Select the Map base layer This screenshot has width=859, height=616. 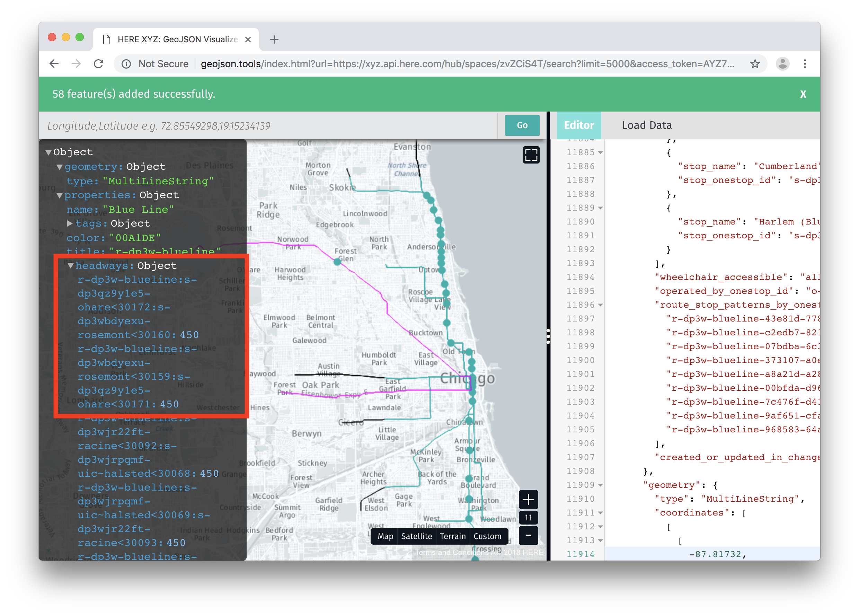(385, 536)
